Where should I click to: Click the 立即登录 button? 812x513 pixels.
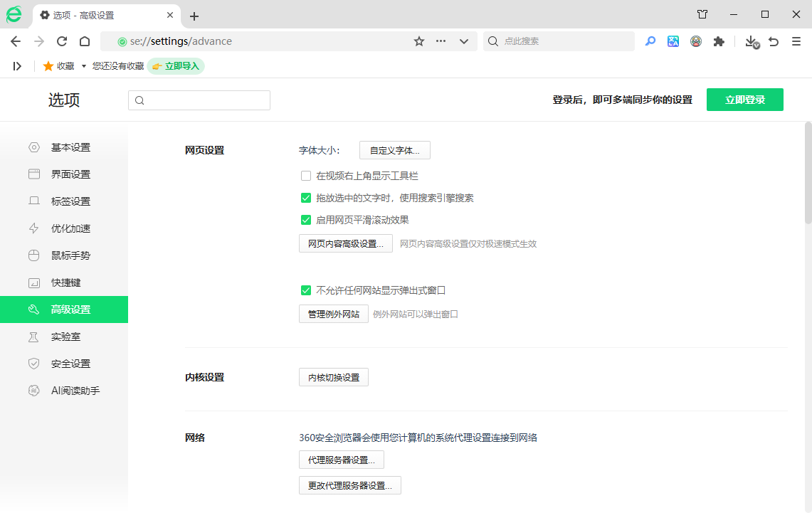pyautogui.click(x=744, y=100)
